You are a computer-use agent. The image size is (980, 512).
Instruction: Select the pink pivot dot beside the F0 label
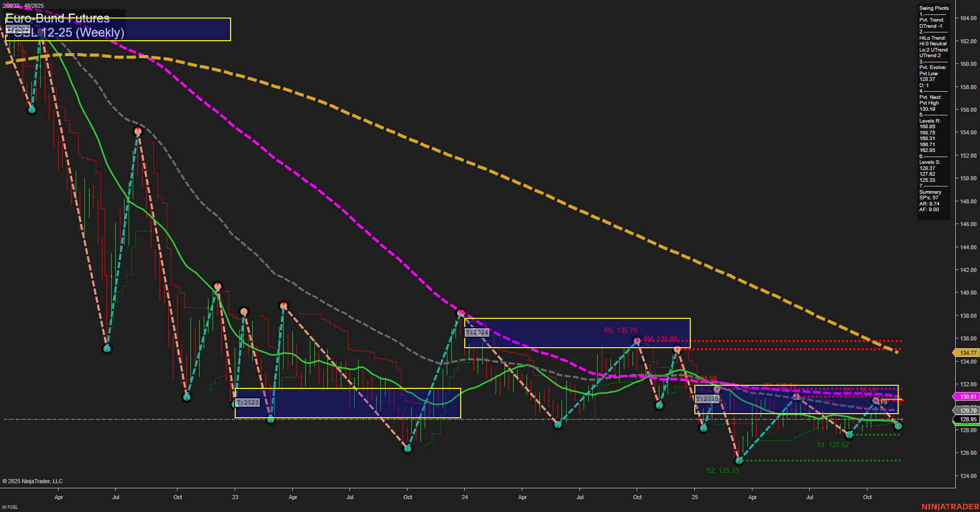(x=875, y=400)
